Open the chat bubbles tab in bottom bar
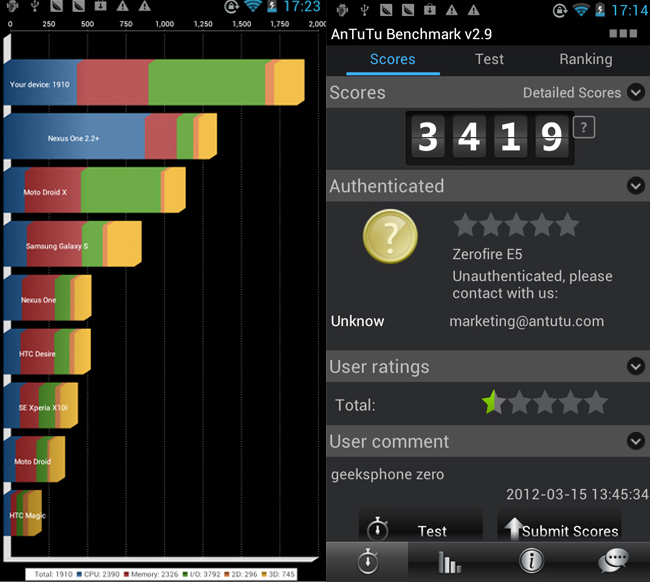Image resolution: width=650 pixels, height=583 pixels. pyautogui.click(x=613, y=561)
